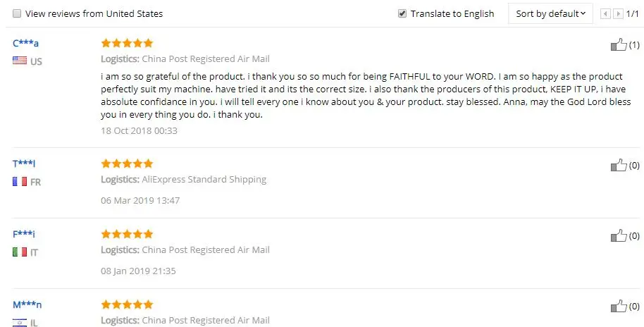The image size is (644, 327).
Task: Click the five-star rating on C***a's review
Action: pos(127,44)
